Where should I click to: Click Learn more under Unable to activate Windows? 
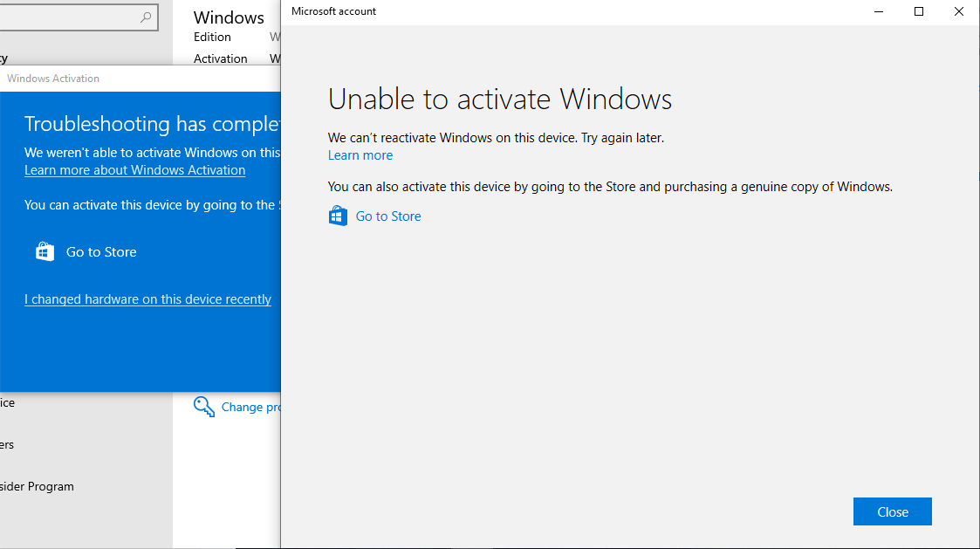360,155
